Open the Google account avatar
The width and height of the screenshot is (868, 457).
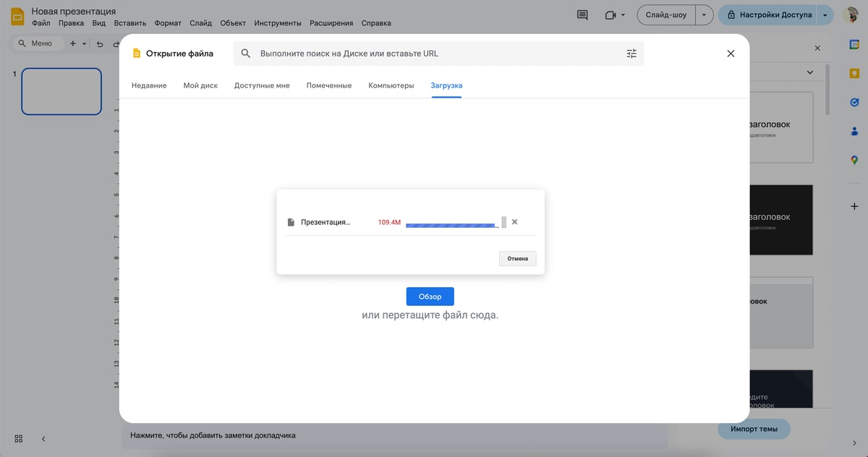click(x=851, y=14)
